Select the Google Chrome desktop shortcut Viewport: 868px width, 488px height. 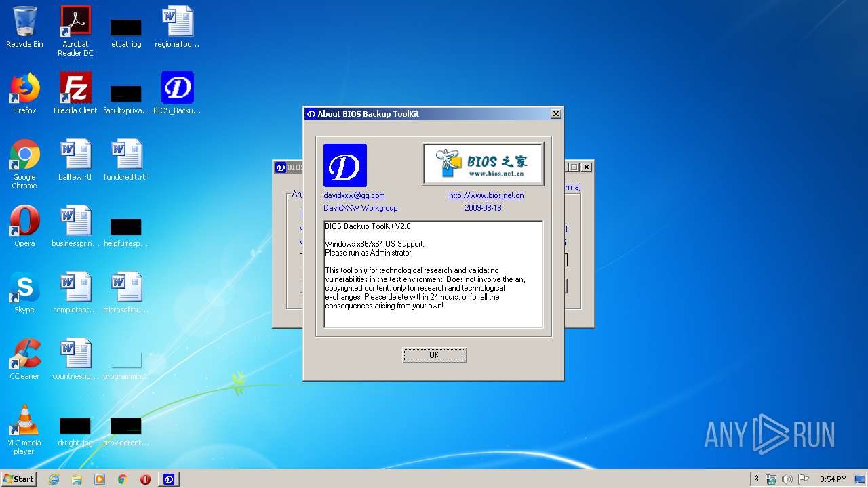pos(24,164)
